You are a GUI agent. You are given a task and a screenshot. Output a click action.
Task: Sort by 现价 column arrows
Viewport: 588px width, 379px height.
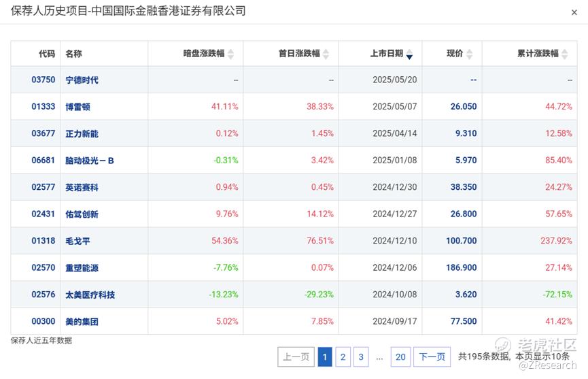pos(469,54)
